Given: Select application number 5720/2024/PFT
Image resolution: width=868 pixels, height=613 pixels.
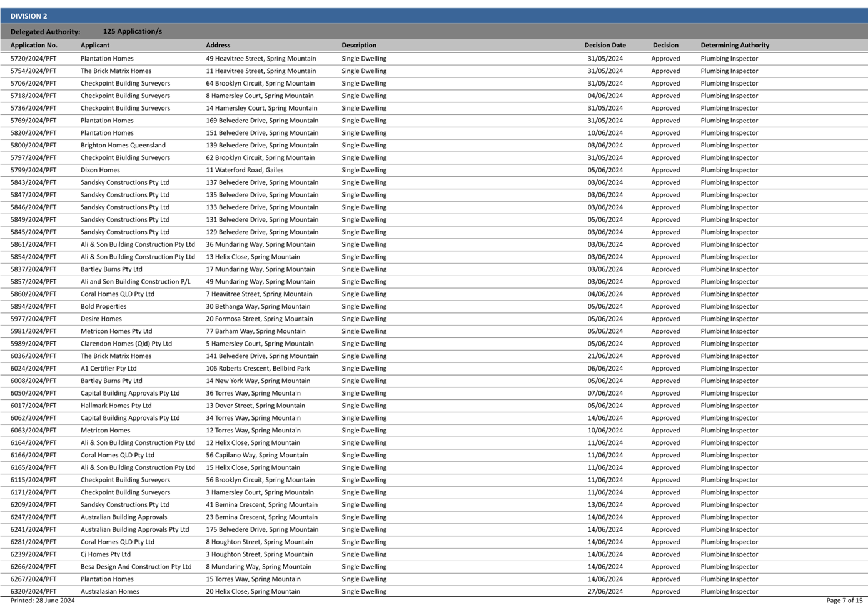Looking at the screenshot, I should coord(33,59).
